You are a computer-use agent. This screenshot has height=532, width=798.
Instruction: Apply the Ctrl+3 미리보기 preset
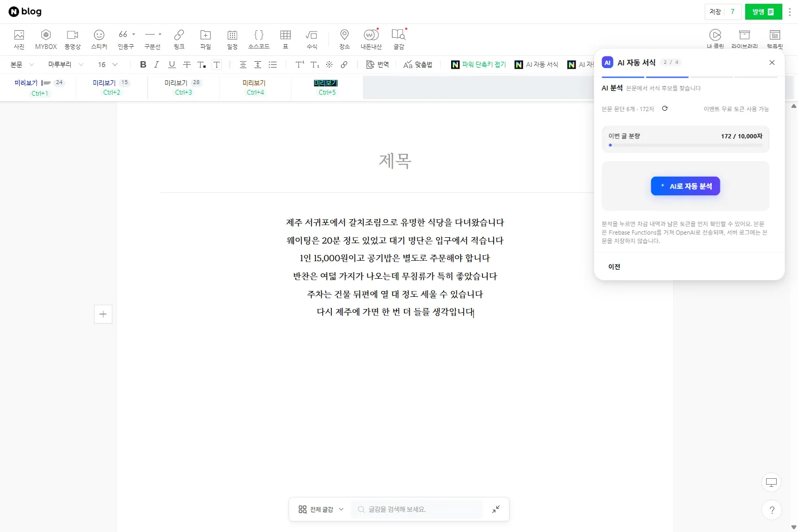[x=184, y=87]
